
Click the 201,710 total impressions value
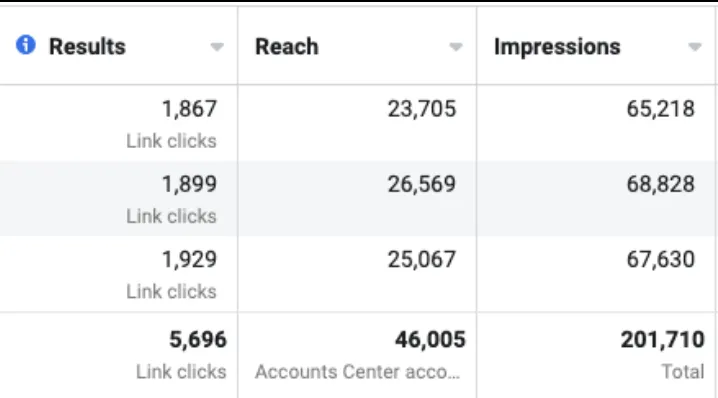click(663, 340)
